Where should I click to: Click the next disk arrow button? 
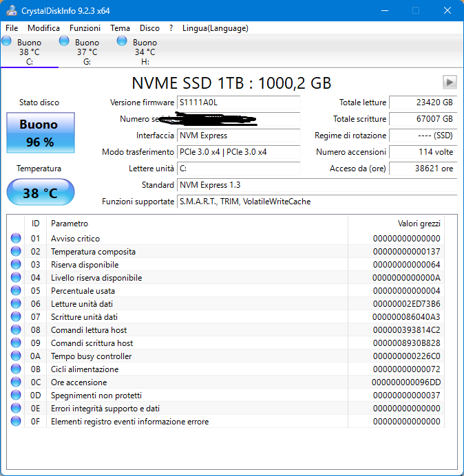click(x=450, y=83)
